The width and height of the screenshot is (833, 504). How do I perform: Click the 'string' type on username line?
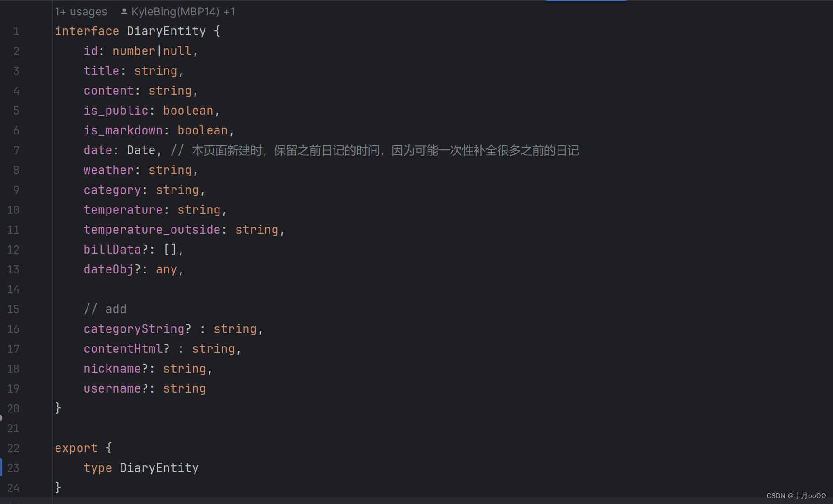point(185,388)
